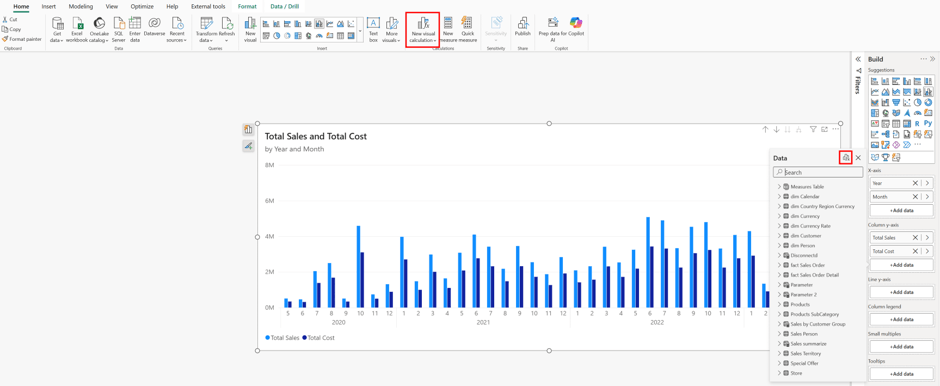Open OneLake catalog
The width and height of the screenshot is (940, 386).
tap(99, 29)
